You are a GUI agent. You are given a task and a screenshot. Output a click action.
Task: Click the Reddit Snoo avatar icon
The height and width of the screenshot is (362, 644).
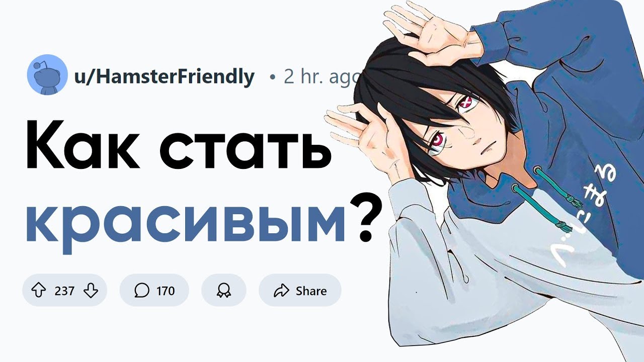pos(47,74)
